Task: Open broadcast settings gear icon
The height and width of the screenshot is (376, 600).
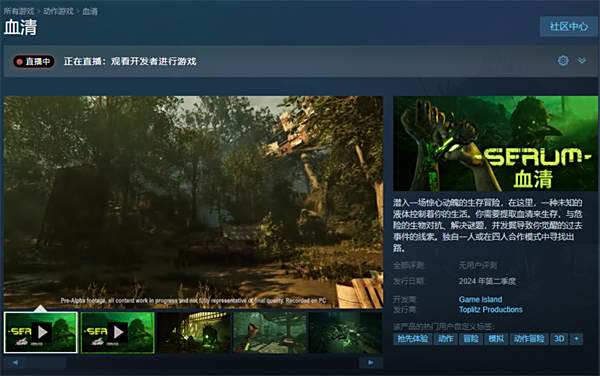Action: [x=563, y=60]
